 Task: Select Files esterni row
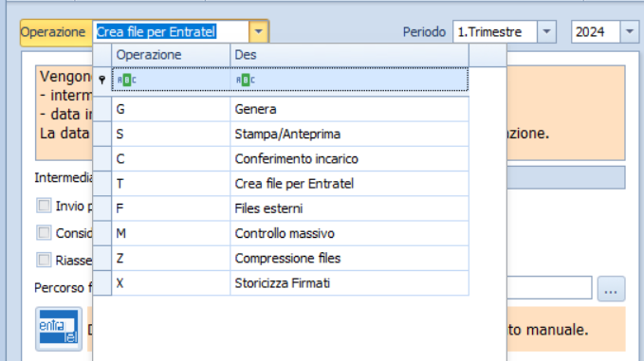(x=290, y=208)
